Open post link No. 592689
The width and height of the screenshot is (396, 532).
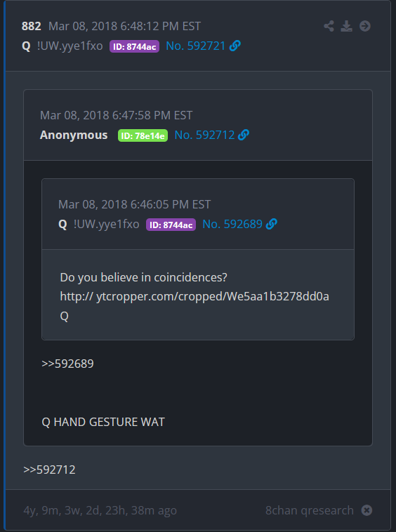(x=232, y=224)
